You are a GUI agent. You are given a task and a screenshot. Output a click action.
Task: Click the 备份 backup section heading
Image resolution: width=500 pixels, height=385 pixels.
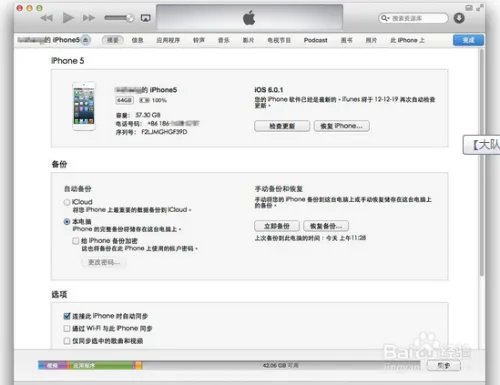[59, 164]
